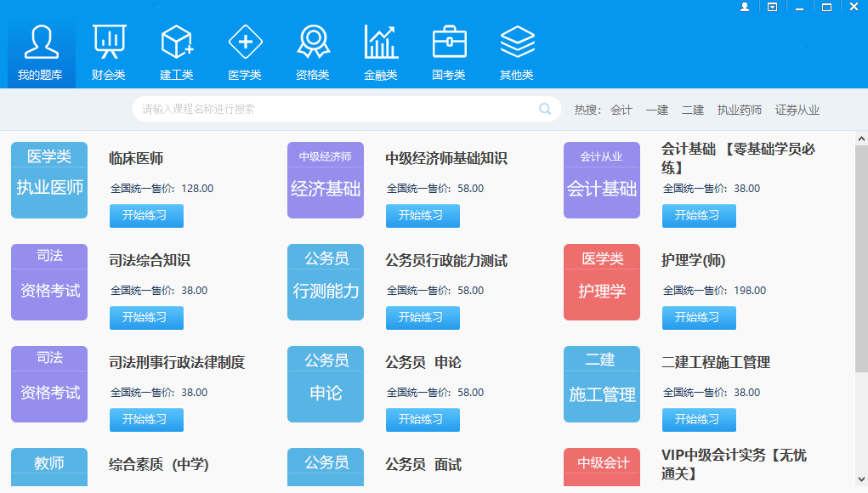
Task: Open the 公务员 申论 course tile
Action: [x=326, y=384]
